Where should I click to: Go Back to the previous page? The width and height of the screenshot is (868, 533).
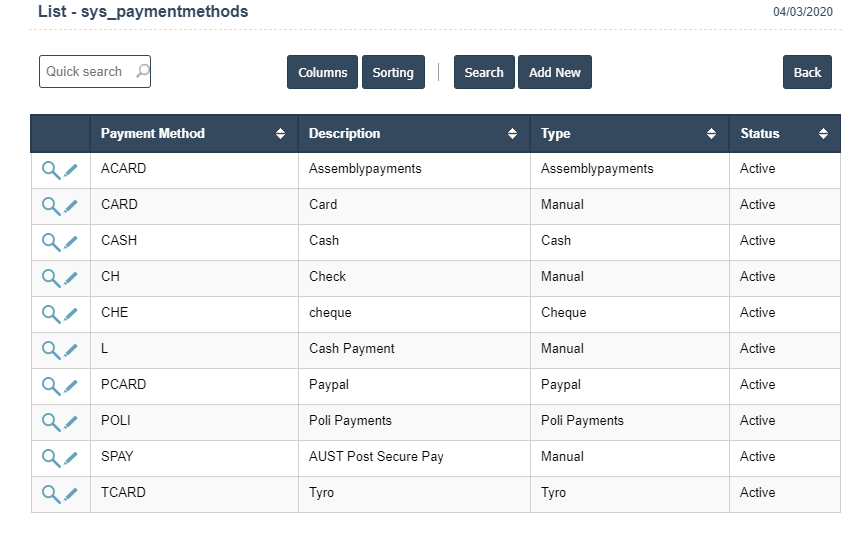point(807,72)
